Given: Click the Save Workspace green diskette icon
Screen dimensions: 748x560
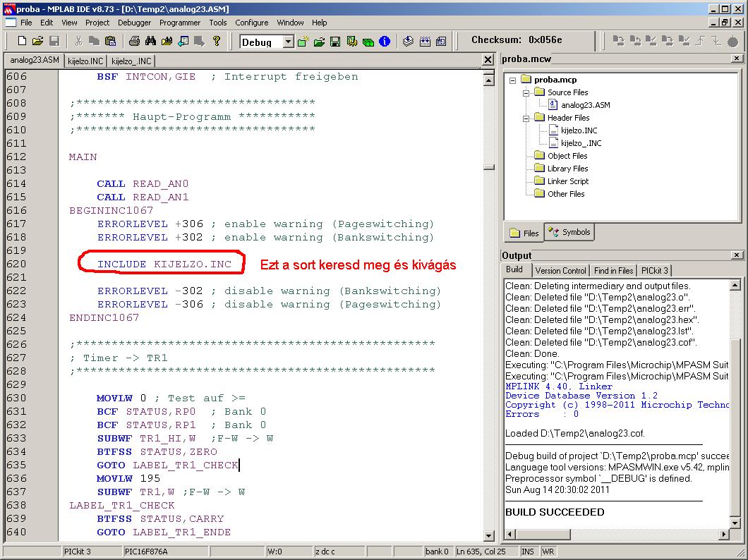Looking at the screenshot, I should point(335,42).
